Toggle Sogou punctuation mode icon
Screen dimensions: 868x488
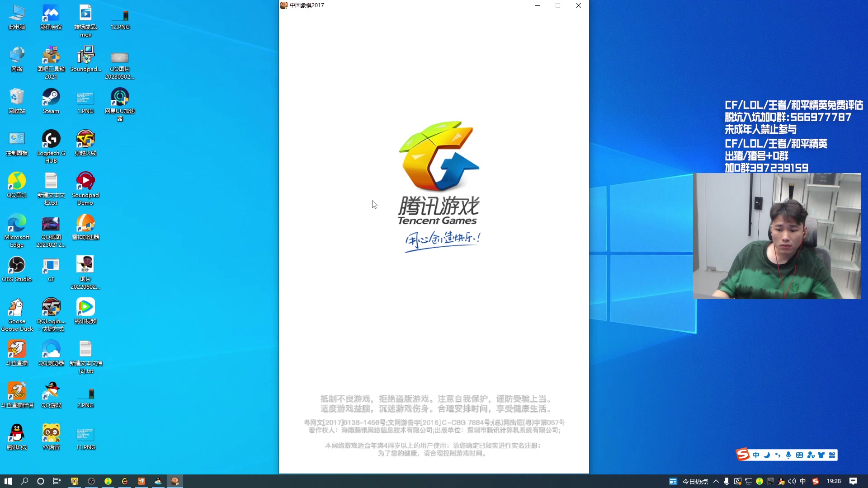(x=778, y=455)
